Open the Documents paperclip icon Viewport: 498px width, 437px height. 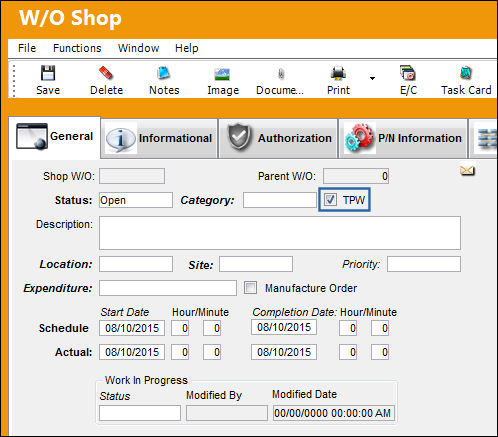tap(281, 74)
